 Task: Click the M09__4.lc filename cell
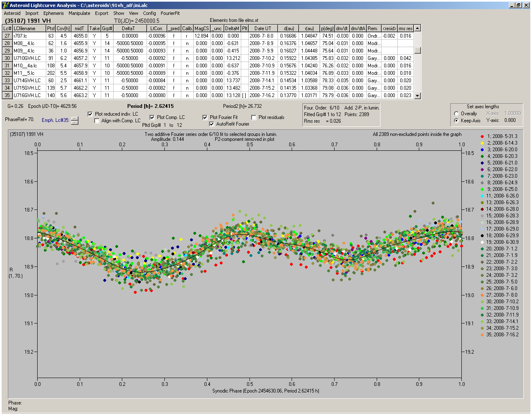[x=28, y=51]
